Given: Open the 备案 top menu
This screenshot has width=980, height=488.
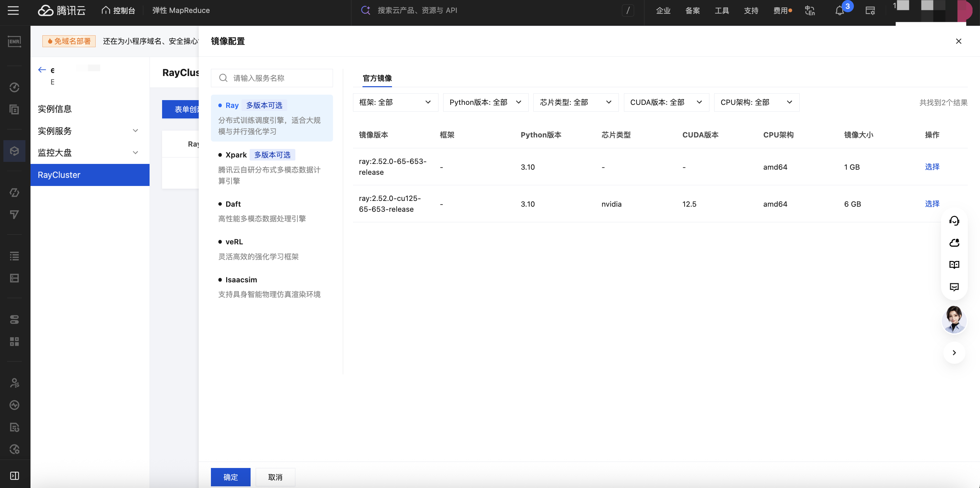Looking at the screenshot, I should click(692, 10).
